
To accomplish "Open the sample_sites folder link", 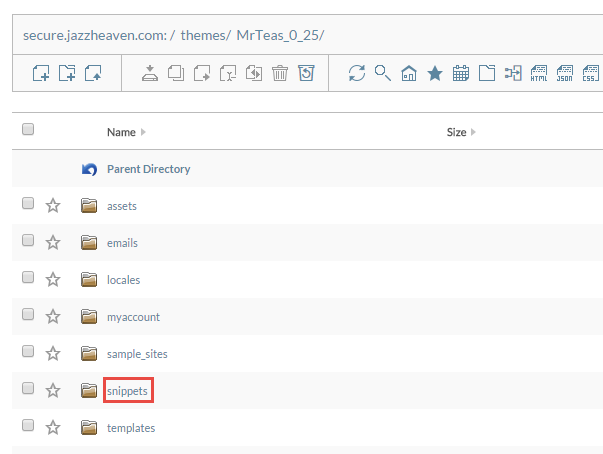I will [x=137, y=354].
